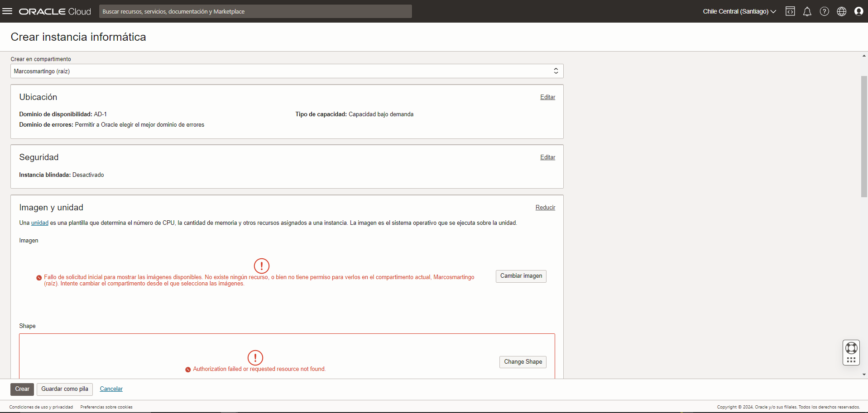Focus the search resources input field
The height and width of the screenshot is (413, 868).
tap(255, 11)
